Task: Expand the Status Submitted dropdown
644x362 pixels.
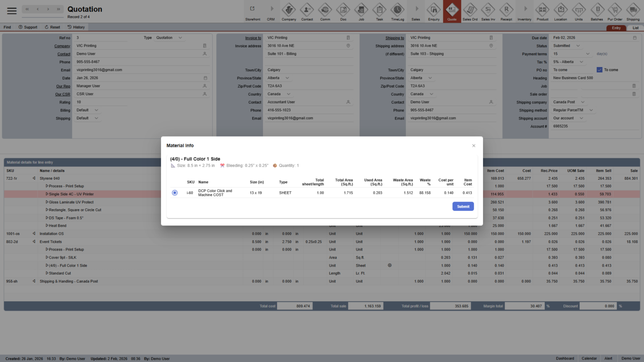Action: click(x=578, y=46)
